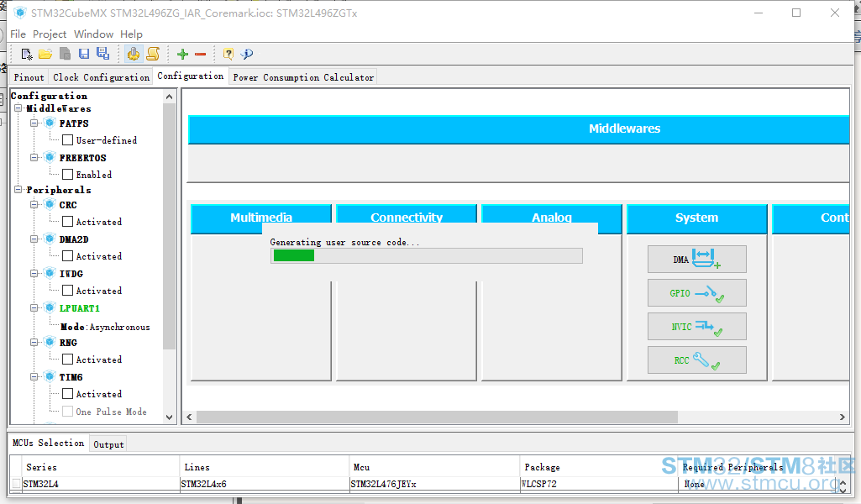This screenshot has height=504, width=861.
Task: Collapse the CRC tree node
Action: tap(34, 205)
